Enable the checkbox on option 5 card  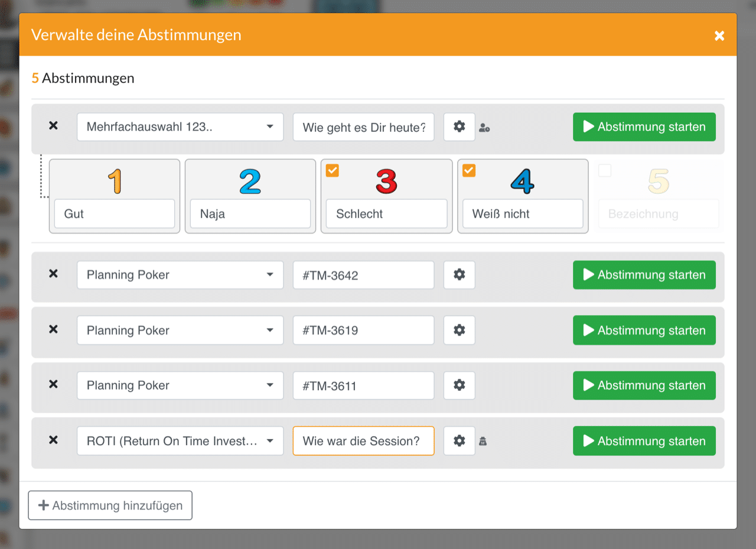pos(605,171)
